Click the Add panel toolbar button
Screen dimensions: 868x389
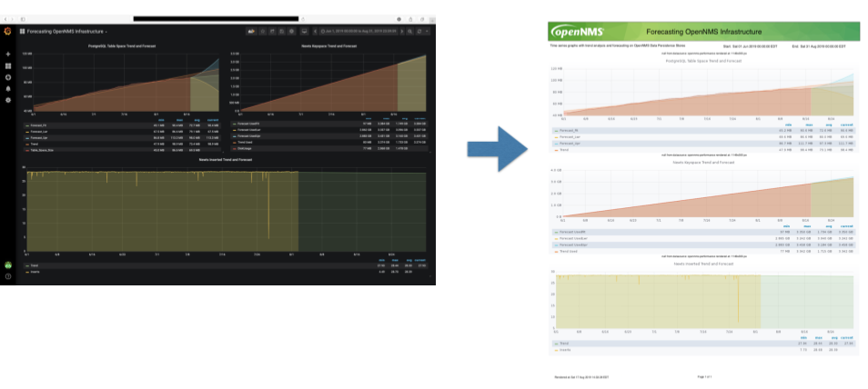(251, 31)
